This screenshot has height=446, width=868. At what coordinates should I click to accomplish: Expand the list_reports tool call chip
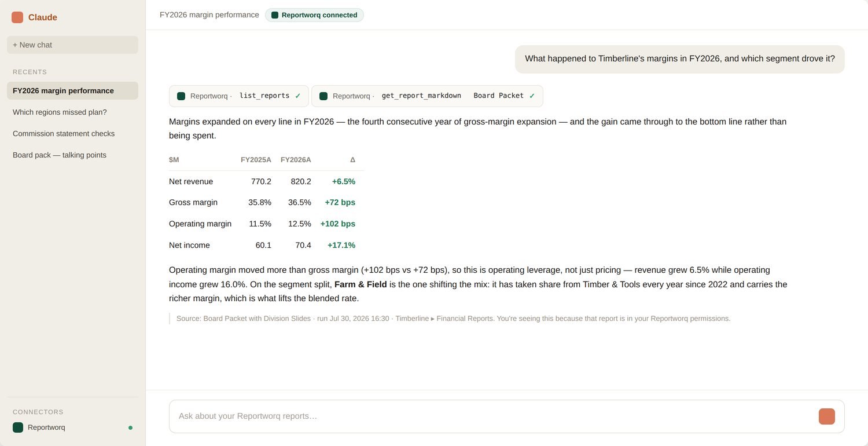(x=239, y=96)
